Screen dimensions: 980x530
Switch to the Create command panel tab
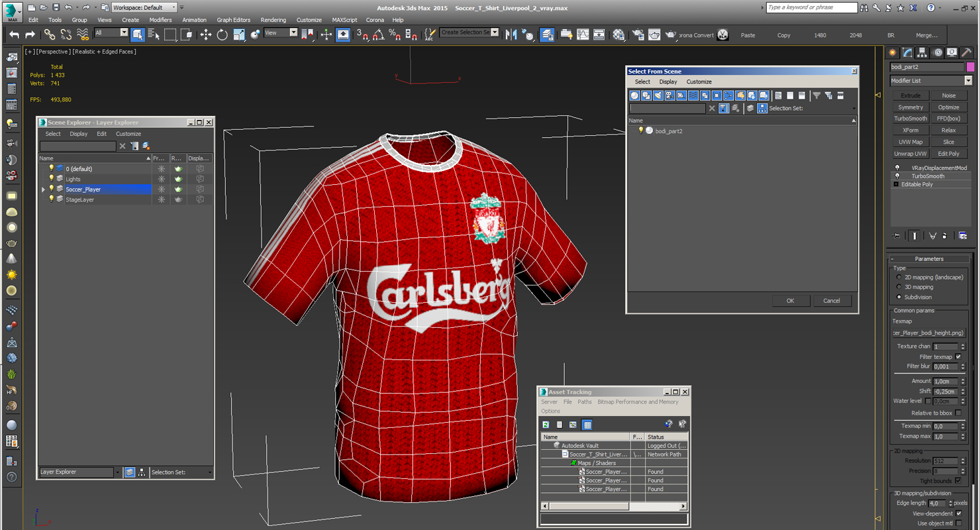(893, 52)
